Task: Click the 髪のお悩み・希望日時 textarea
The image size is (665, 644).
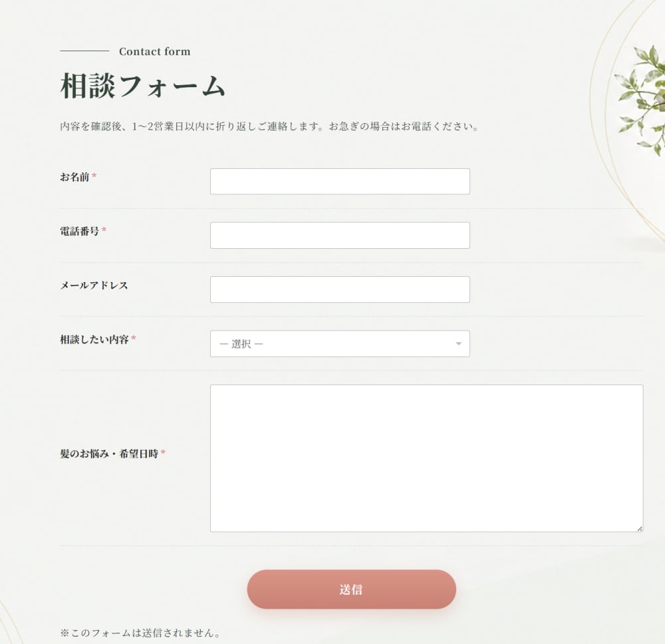Action: coord(427,458)
